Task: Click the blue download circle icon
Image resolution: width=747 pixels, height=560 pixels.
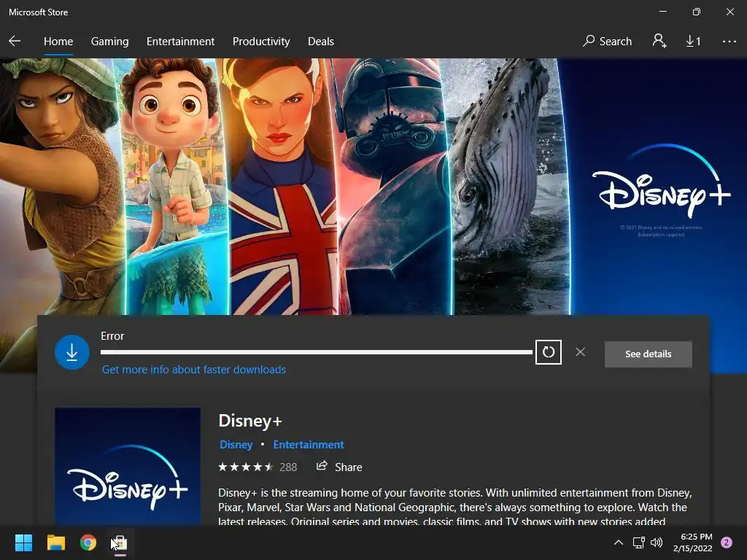Action: click(x=72, y=352)
